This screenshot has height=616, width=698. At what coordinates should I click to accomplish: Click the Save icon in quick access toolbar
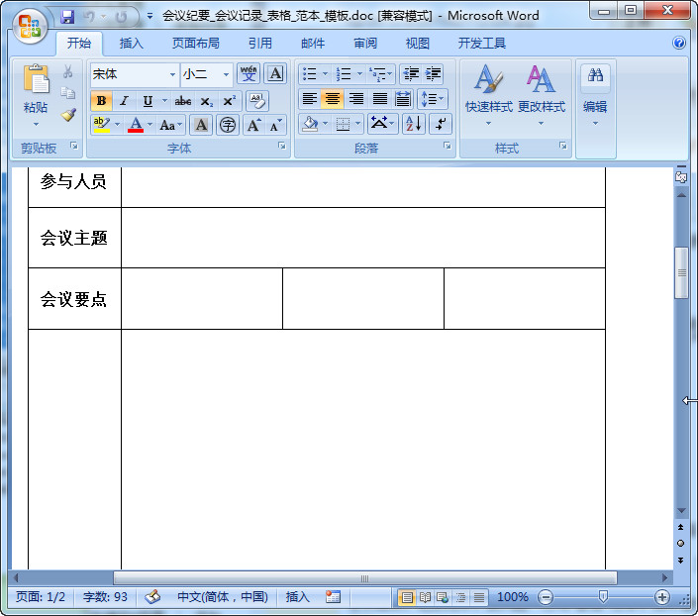pos(67,18)
